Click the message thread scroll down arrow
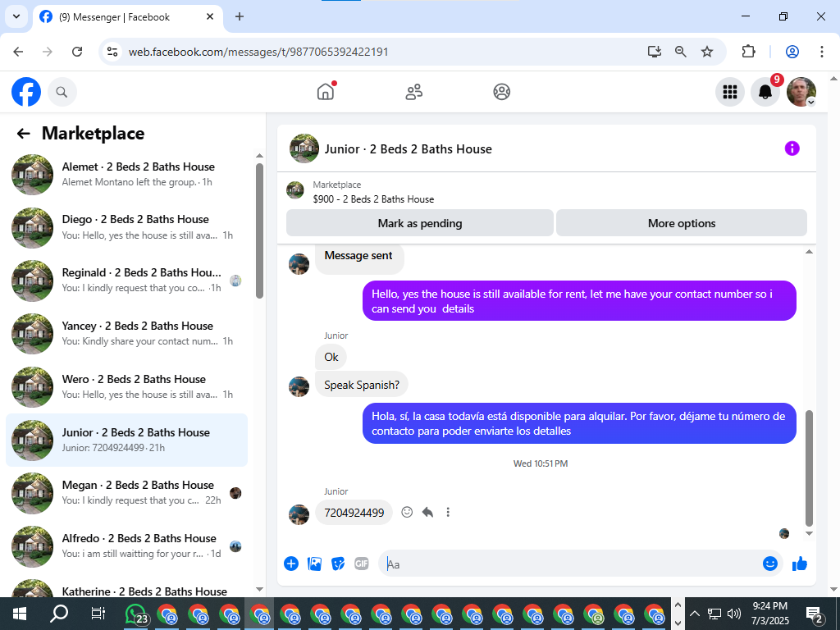The image size is (840, 630). point(809,533)
